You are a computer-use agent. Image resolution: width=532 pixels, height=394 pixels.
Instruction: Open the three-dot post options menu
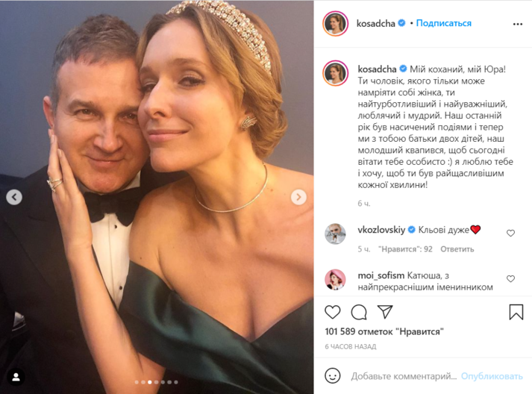point(518,24)
